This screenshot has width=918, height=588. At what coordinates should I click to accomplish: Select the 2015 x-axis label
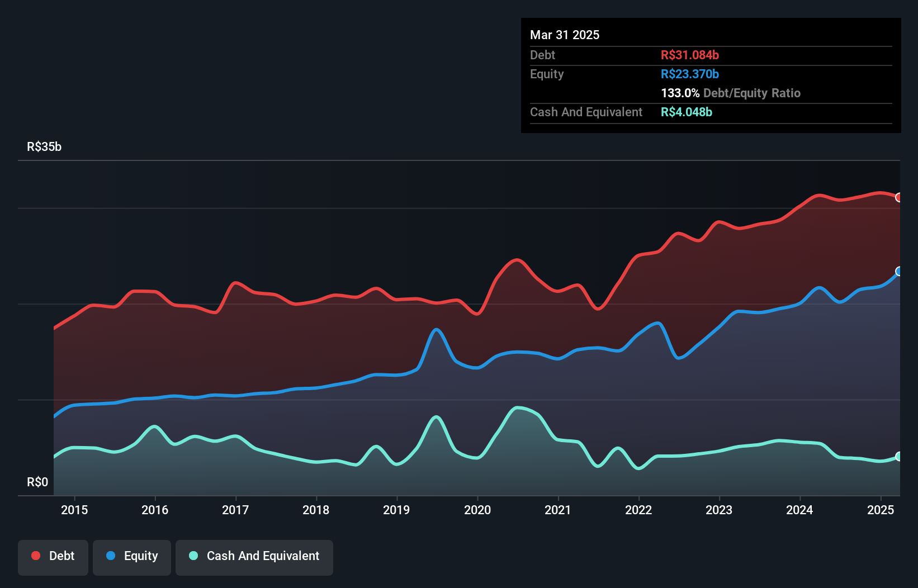click(74, 510)
